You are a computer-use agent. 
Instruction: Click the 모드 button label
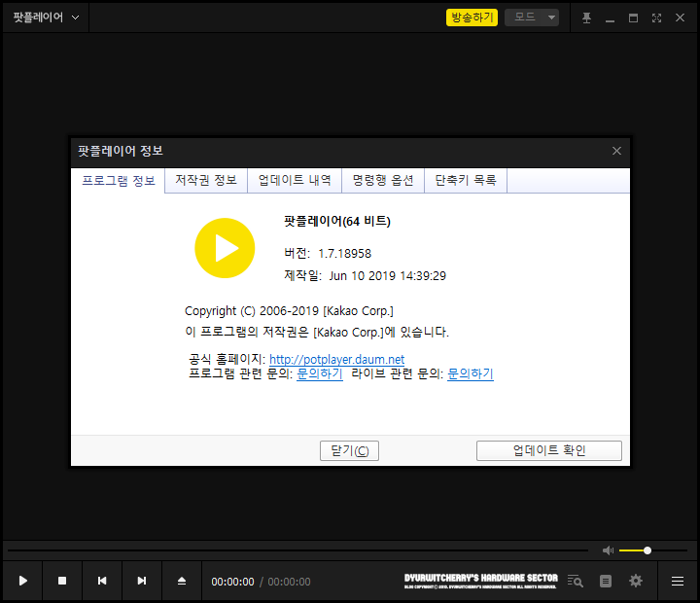click(525, 18)
